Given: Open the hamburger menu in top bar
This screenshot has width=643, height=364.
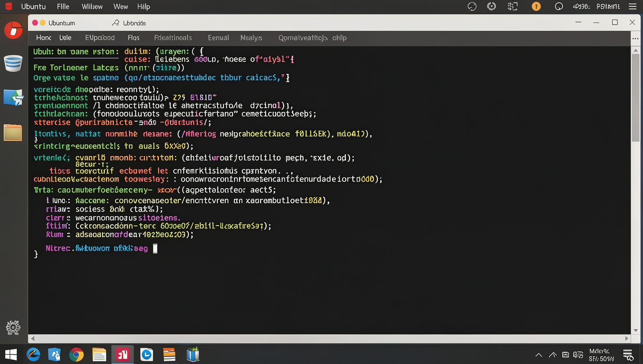Looking at the screenshot, I should (633, 6).
